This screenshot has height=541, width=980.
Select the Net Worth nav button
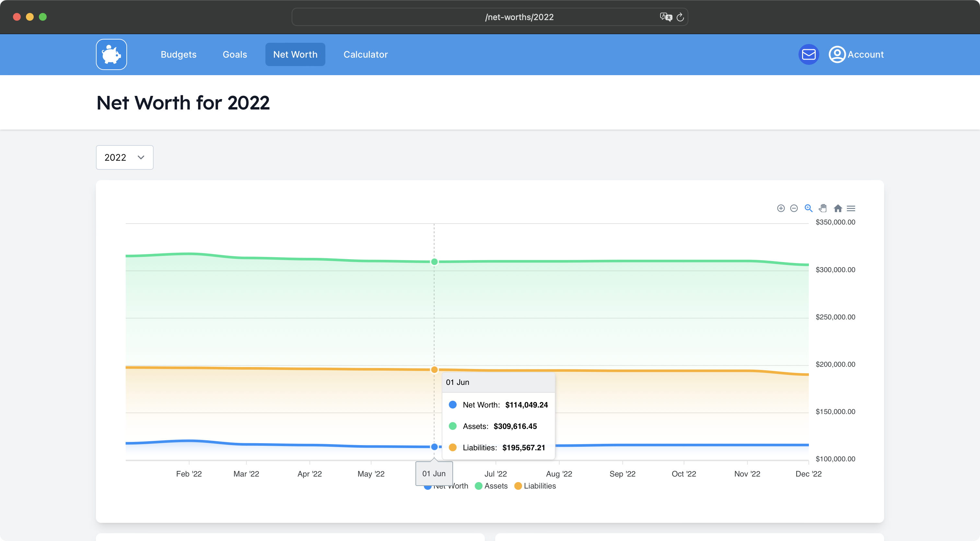pyautogui.click(x=295, y=54)
